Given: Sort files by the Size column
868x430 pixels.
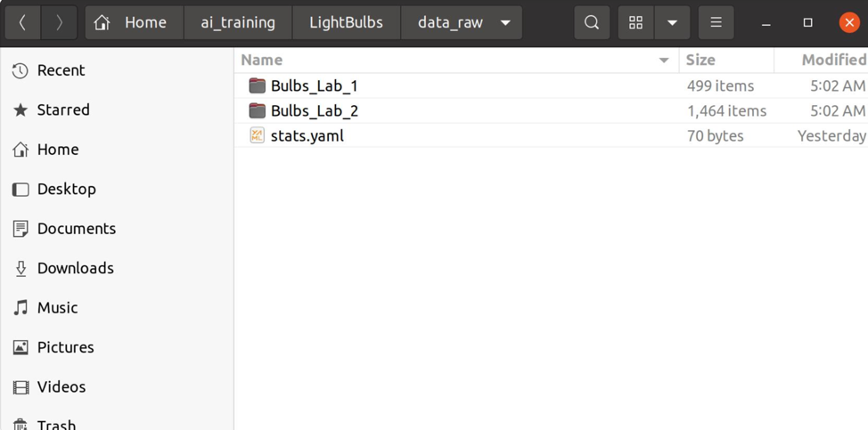Looking at the screenshot, I should click(700, 60).
